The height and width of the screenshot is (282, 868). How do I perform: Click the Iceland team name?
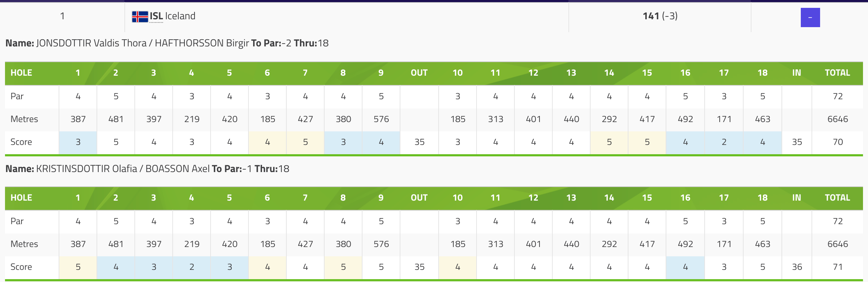click(180, 16)
